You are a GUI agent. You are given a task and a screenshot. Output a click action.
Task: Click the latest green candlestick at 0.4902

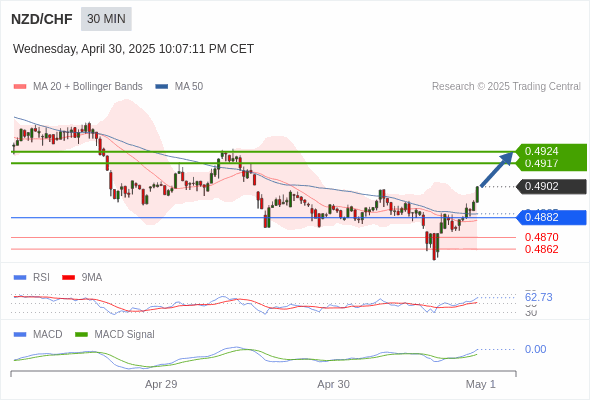point(477,194)
